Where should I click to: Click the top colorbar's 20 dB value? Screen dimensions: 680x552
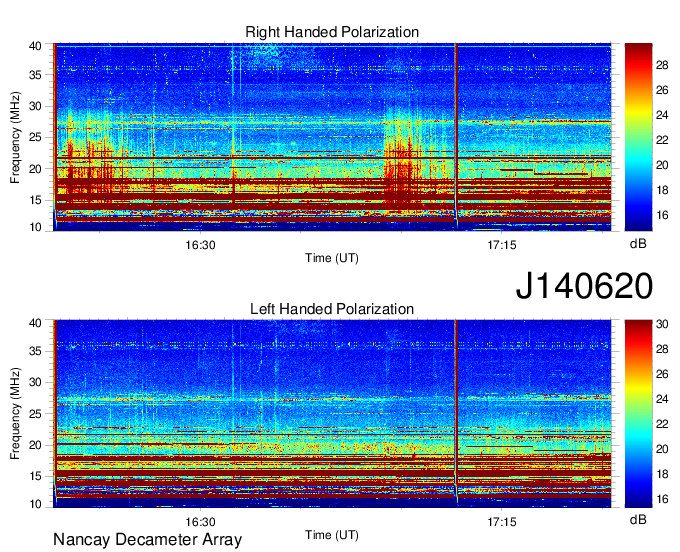click(x=662, y=165)
